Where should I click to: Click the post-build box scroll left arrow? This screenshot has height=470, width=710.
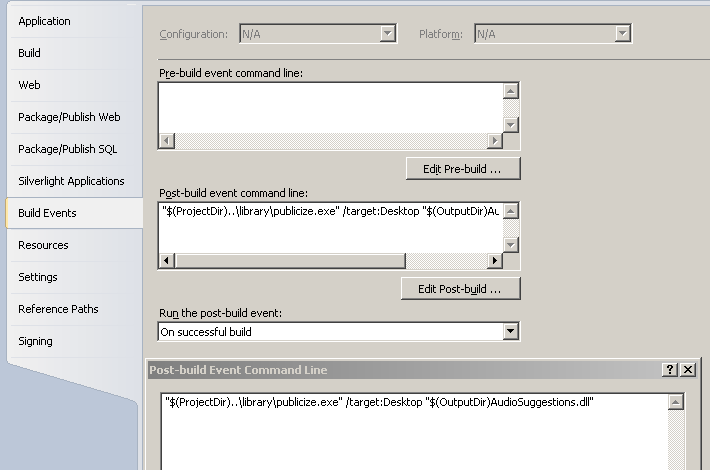167,260
